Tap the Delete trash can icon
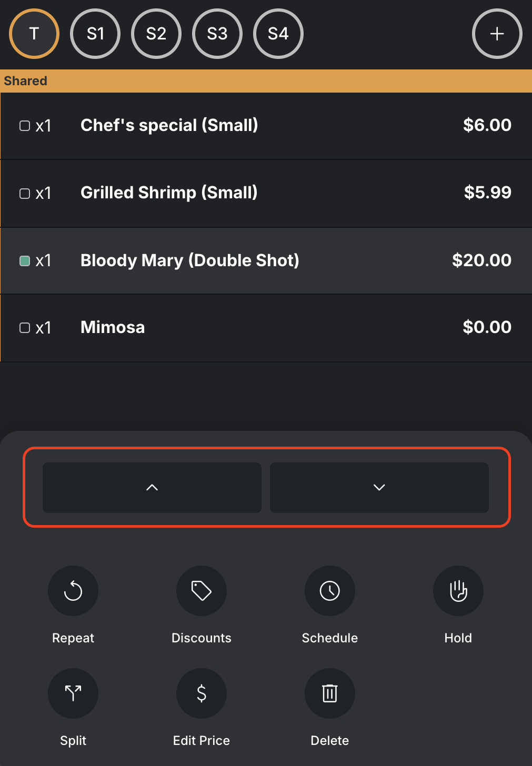The image size is (532, 766). (330, 693)
